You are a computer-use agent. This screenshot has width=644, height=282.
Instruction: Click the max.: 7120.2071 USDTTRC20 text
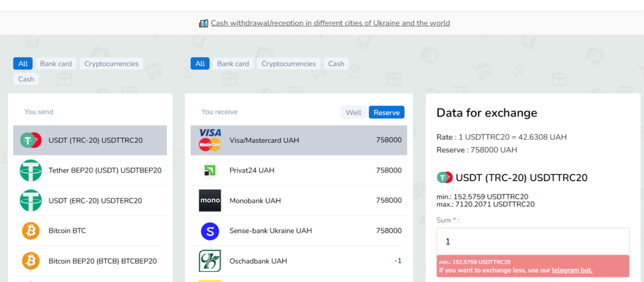[x=486, y=204]
